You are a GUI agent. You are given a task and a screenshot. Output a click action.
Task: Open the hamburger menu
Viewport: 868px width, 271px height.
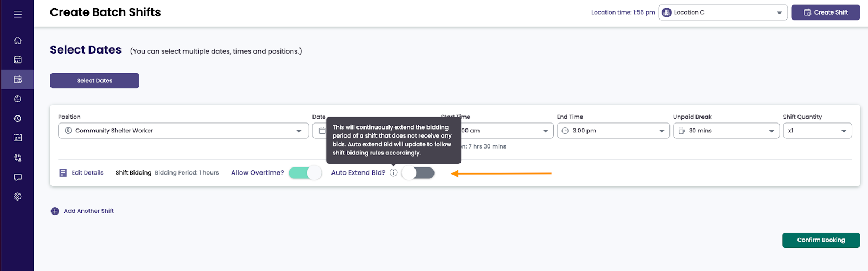[17, 14]
